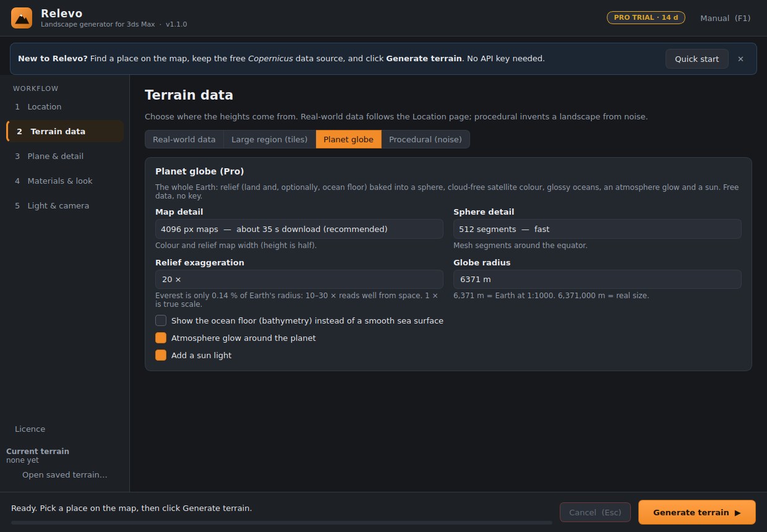This screenshot has height=532, width=767.
Task: Click the Globe radius field
Action: point(598,279)
